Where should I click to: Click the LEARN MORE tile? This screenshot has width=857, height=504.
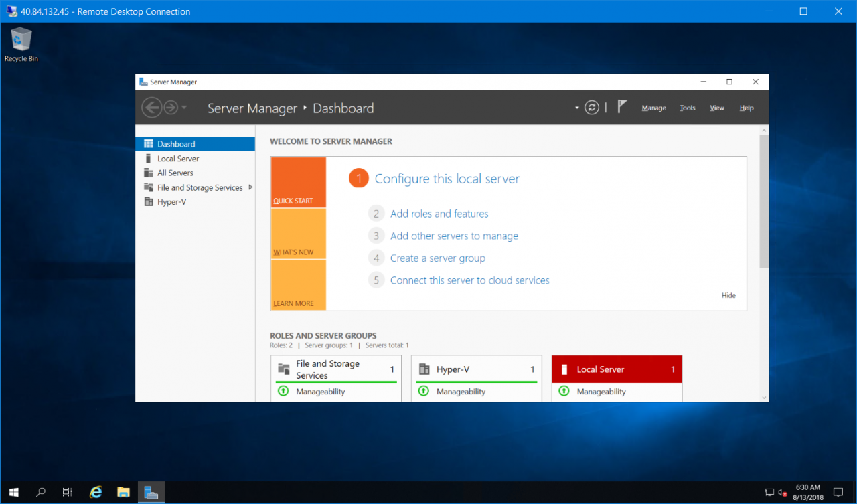(299, 285)
